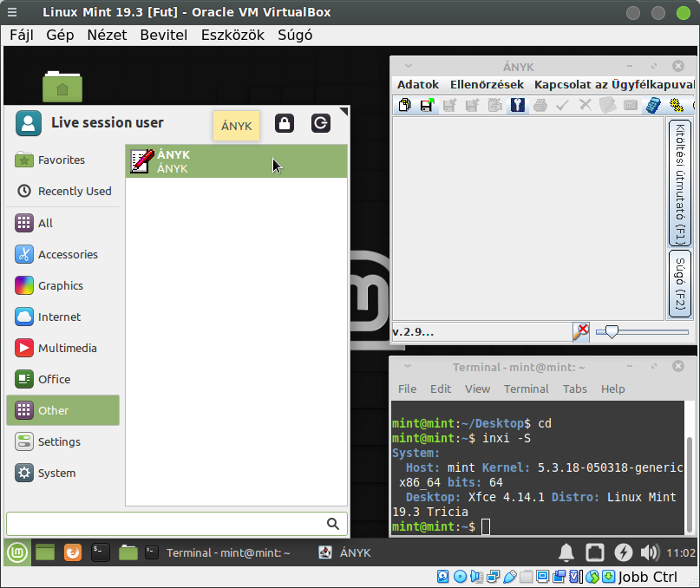Screen dimensions: 700x588
Task: Open the ÁNYK window menu chevron
Action: click(x=408, y=66)
